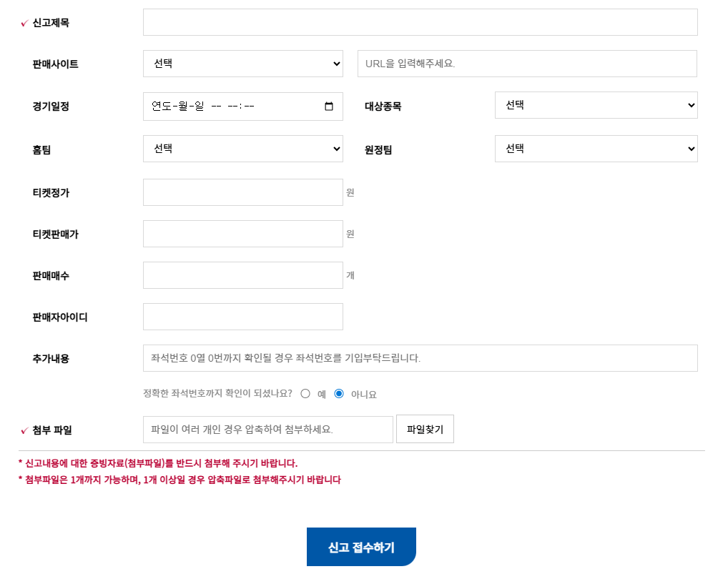728x579 pixels.
Task: Focus the 판매자아이디 text box
Action: click(243, 317)
